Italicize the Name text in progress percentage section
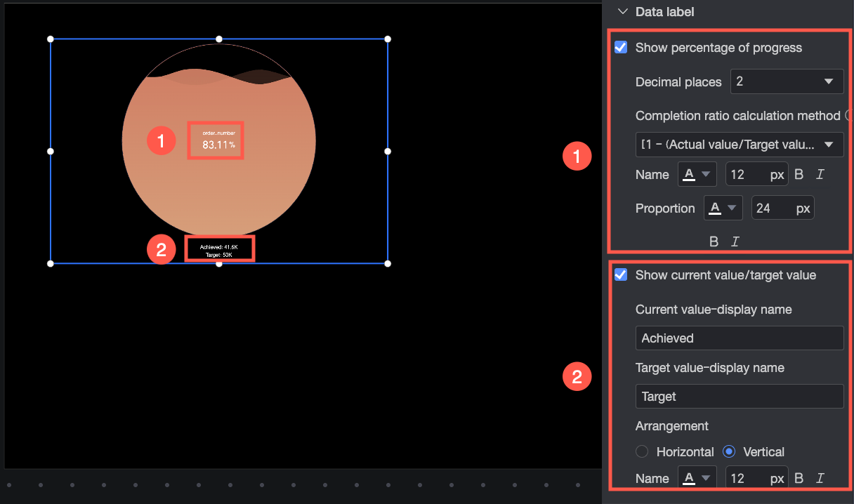The height and width of the screenshot is (504, 854). point(820,175)
